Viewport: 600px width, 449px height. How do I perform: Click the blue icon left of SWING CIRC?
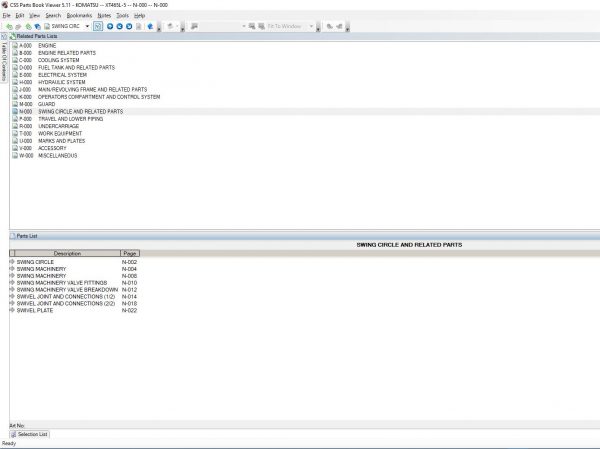38,26
